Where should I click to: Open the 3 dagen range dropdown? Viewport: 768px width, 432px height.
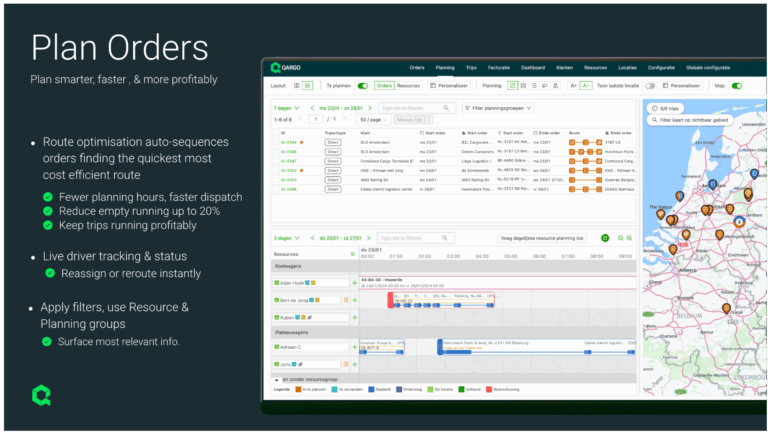[287, 239]
